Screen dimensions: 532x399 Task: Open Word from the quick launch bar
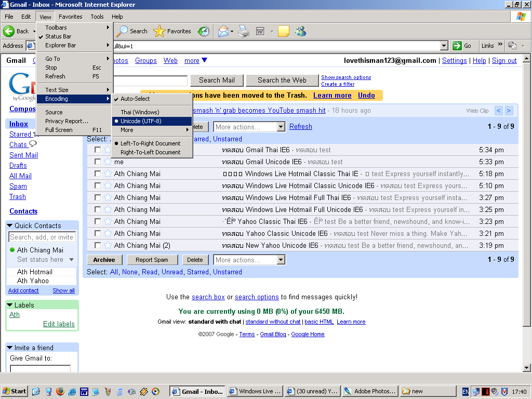[x=84, y=392]
